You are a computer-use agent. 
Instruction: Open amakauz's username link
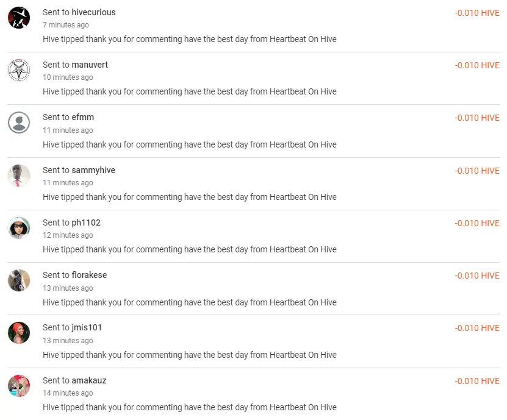[x=89, y=380]
